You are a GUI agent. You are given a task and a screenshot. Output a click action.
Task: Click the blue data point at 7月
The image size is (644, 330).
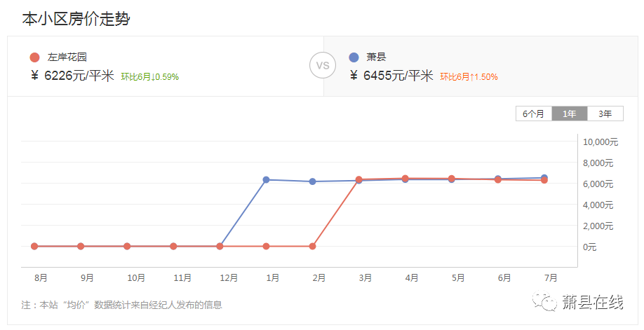point(544,178)
